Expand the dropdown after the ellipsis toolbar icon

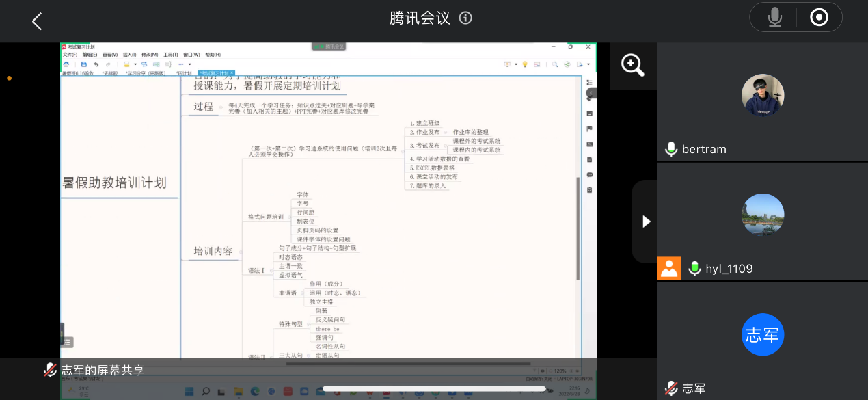189,64
